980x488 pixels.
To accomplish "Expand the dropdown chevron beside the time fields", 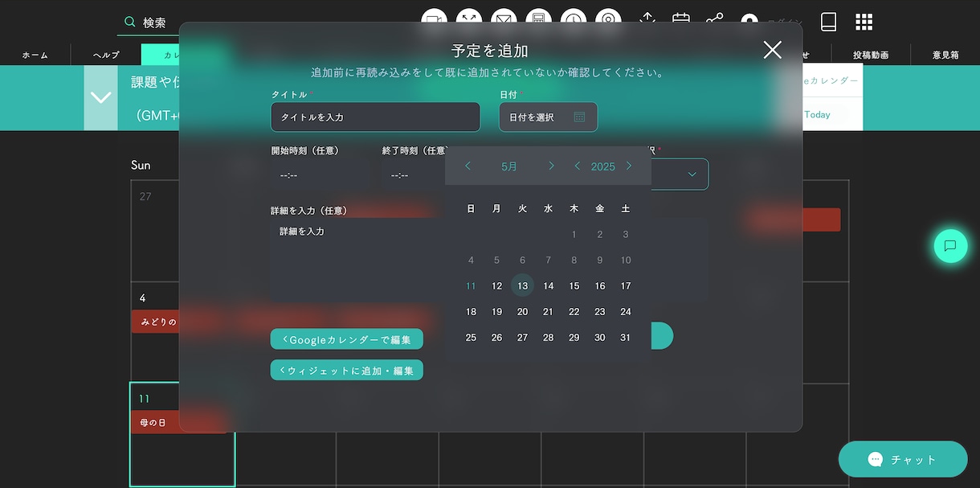I will (692, 174).
